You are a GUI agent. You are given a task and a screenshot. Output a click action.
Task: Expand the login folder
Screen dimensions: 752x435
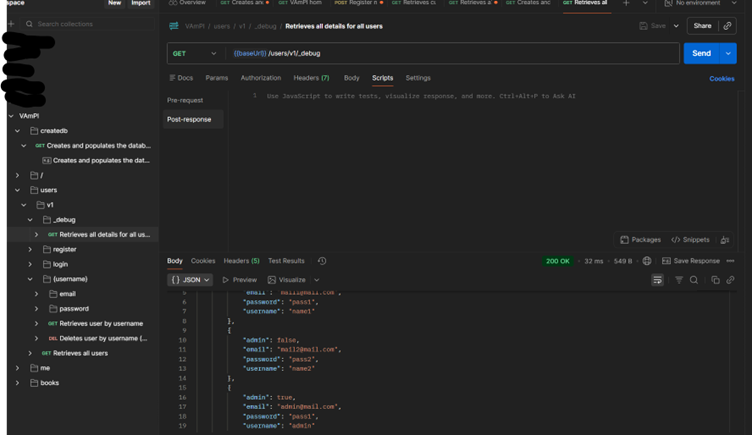tap(30, 264)
